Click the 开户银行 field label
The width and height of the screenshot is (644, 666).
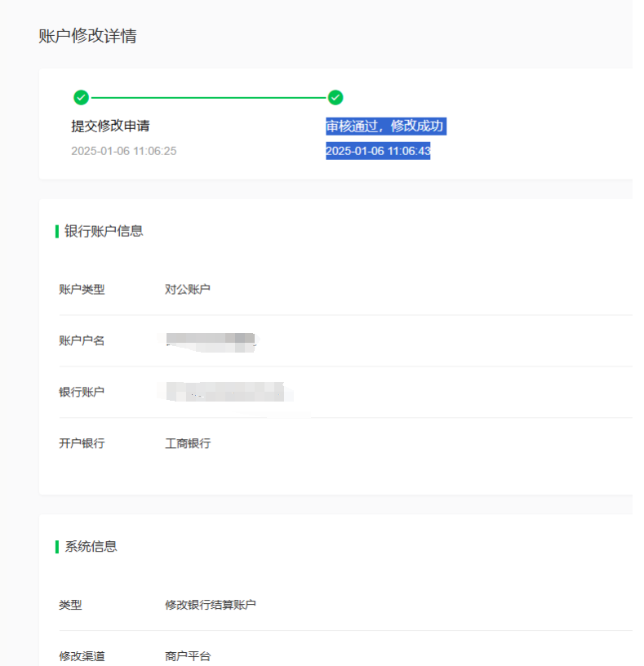pyautogui.click(x=82, y=443)
